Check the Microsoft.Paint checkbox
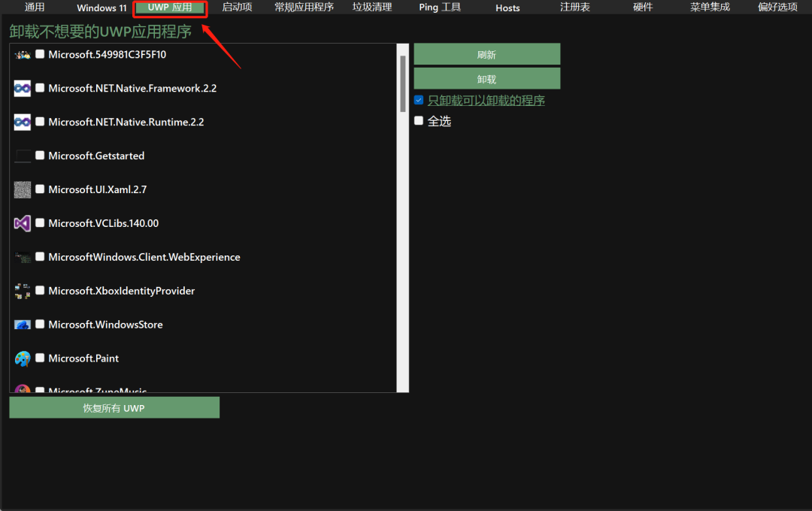 [40, 358]
